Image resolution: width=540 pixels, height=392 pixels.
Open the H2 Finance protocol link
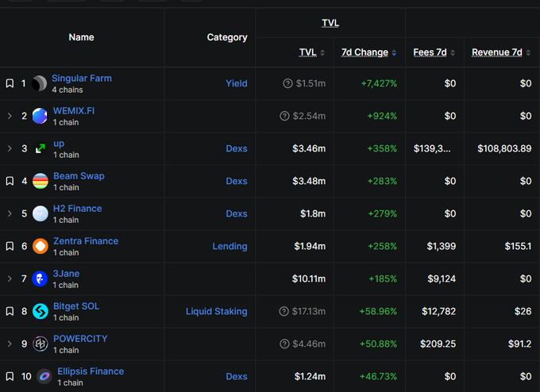pyautogui.click(x=78, y=209)
